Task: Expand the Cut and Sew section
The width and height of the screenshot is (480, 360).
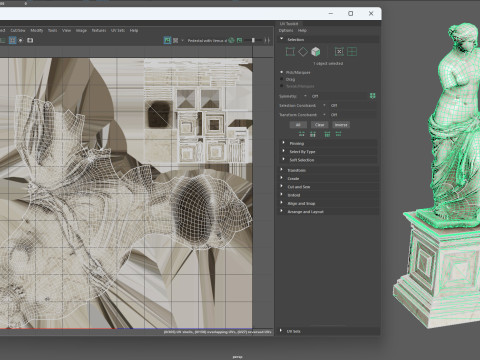Action: (x=329, y=187)
